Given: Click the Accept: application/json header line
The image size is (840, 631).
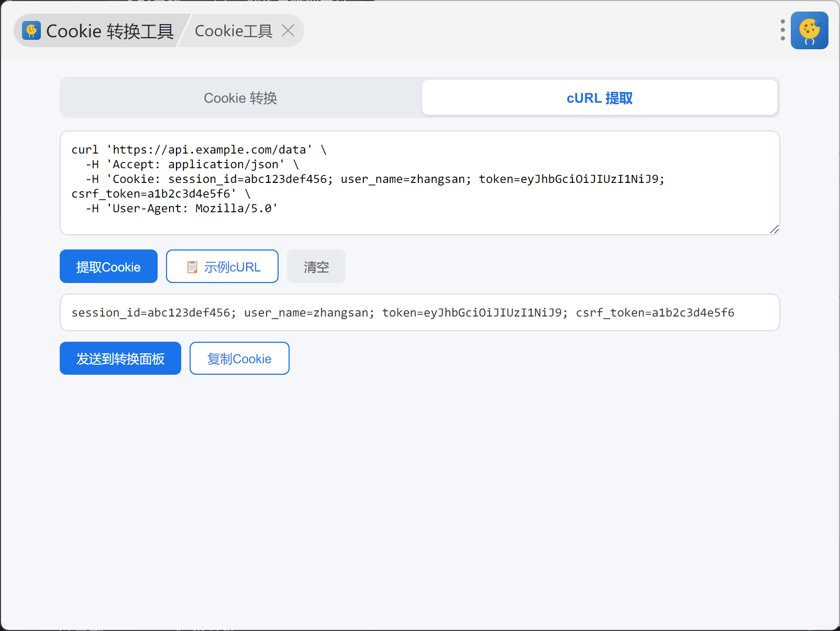Looking at the screenshot, I should point(199,165).
